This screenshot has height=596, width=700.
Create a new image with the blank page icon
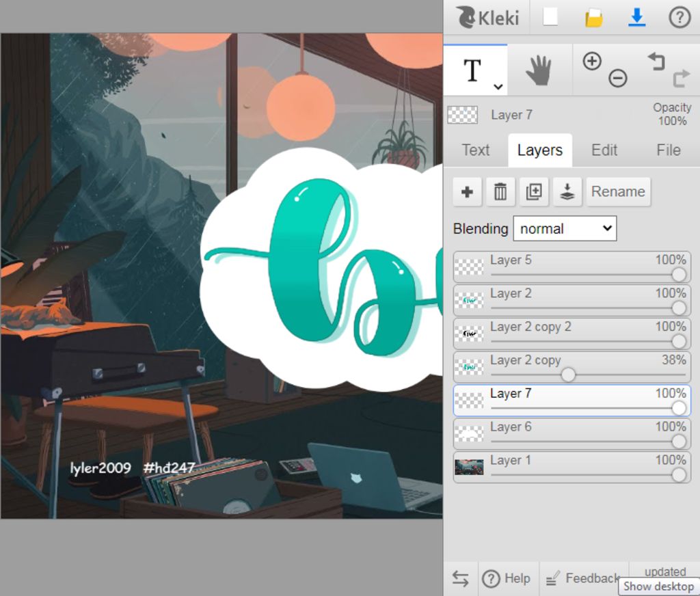pyautogui.click(x=550, y=17)
